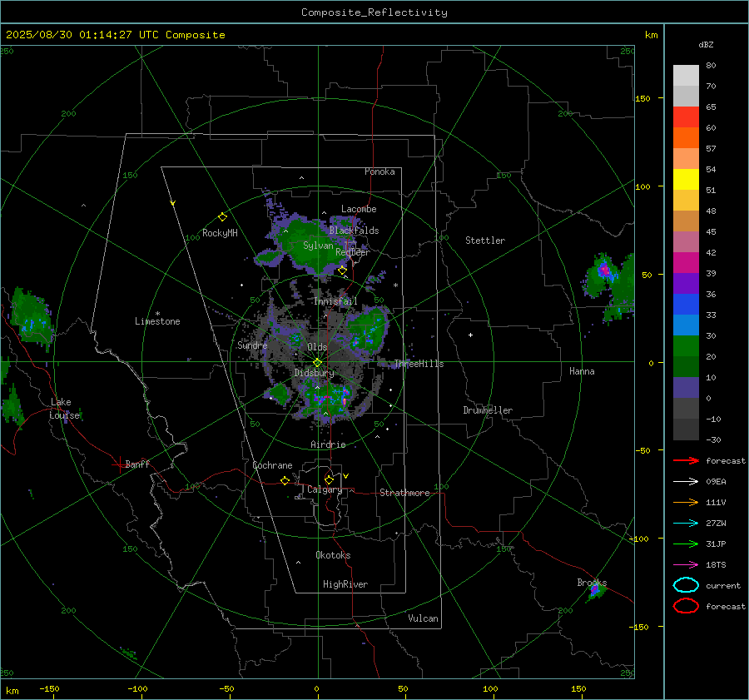The height and width of the screenshot is (700, 749).
Task: Pick the yellow 51-54 dBZ color swatch
Action: (x=686, y=180)
